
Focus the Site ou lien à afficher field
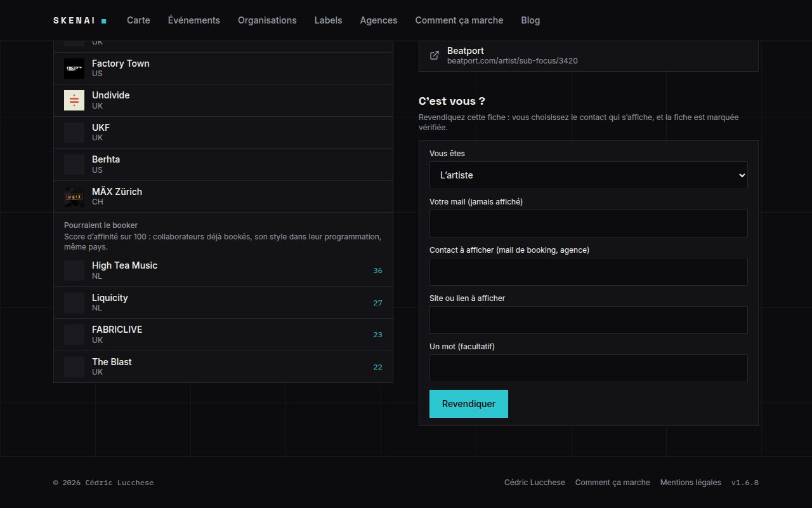[589, 320]
